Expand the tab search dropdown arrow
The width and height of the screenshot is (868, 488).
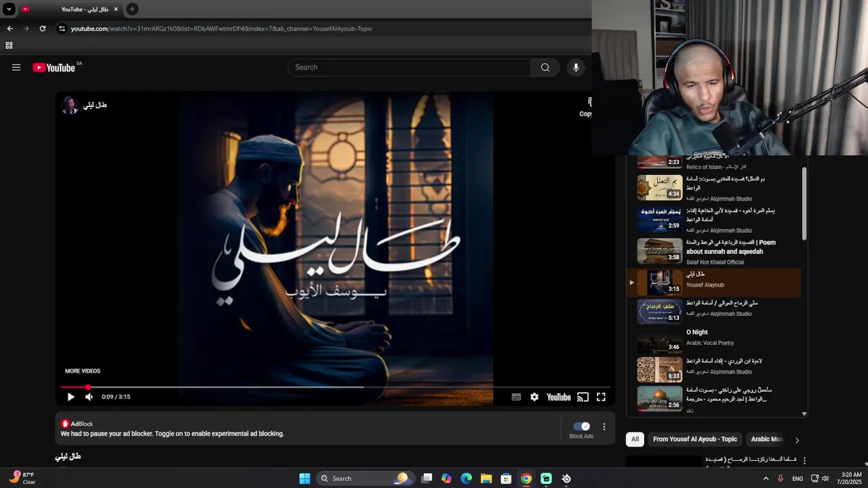9,9
